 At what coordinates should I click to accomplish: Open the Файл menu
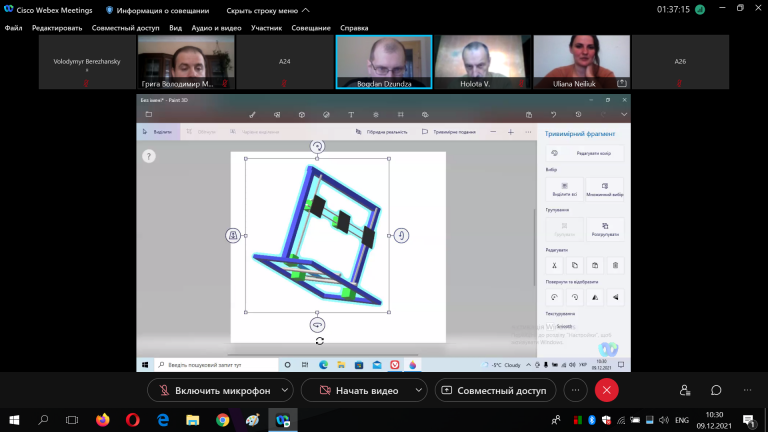13,28
